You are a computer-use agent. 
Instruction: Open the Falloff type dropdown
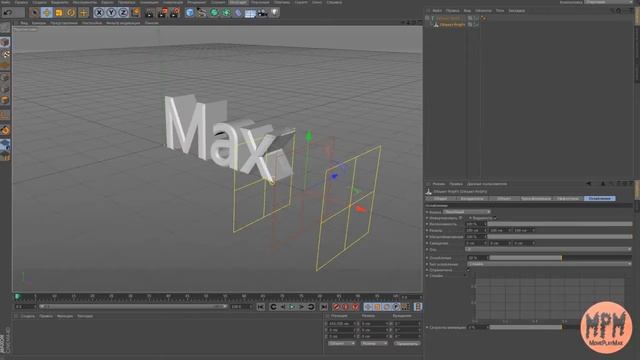click(549, 264)
